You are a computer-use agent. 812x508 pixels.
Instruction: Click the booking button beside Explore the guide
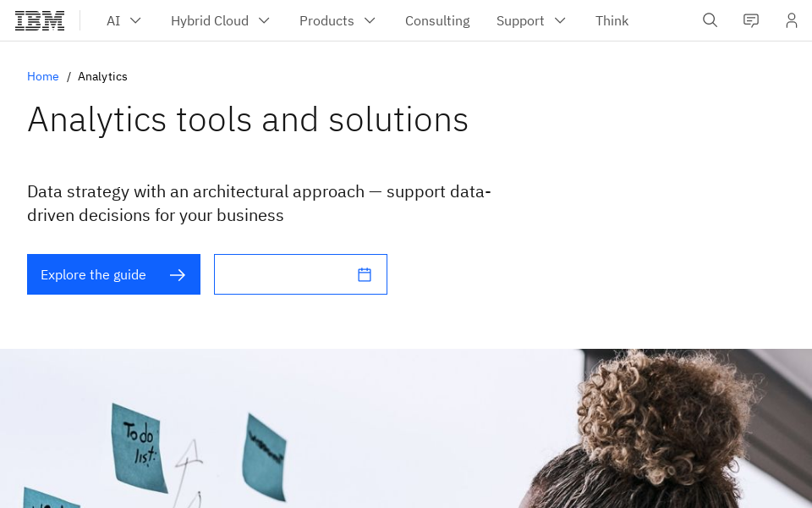(300, 273)
